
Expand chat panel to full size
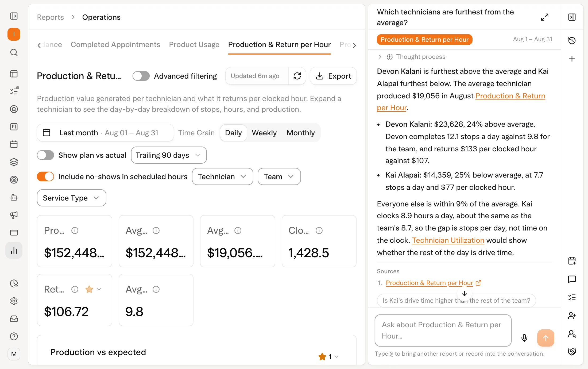pos(545,17)
